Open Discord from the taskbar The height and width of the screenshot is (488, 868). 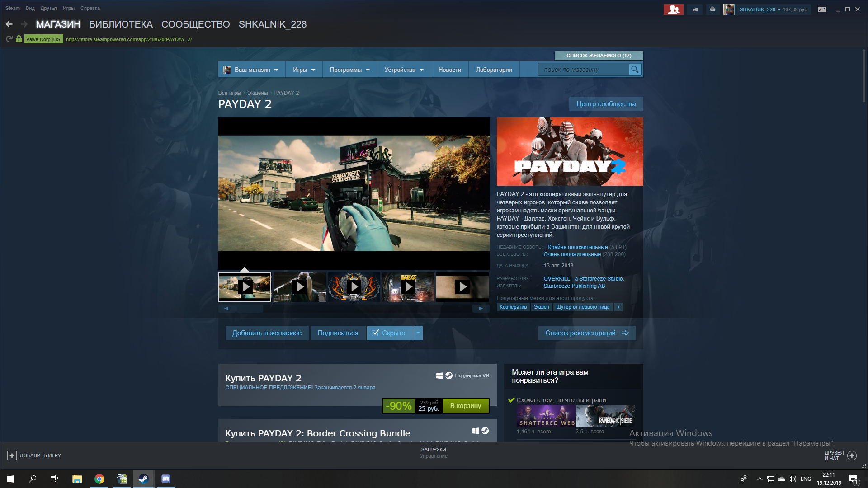pos(166,479)
